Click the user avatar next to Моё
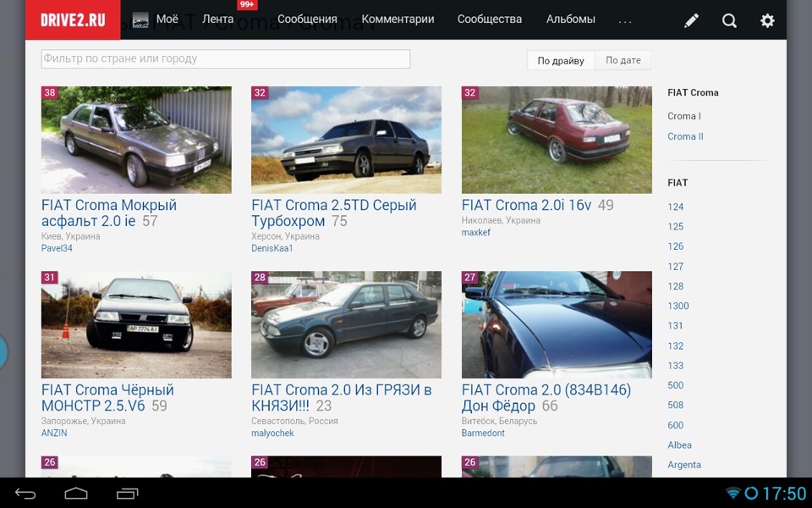This screenshot has width=812, height=508. [140, 20]
